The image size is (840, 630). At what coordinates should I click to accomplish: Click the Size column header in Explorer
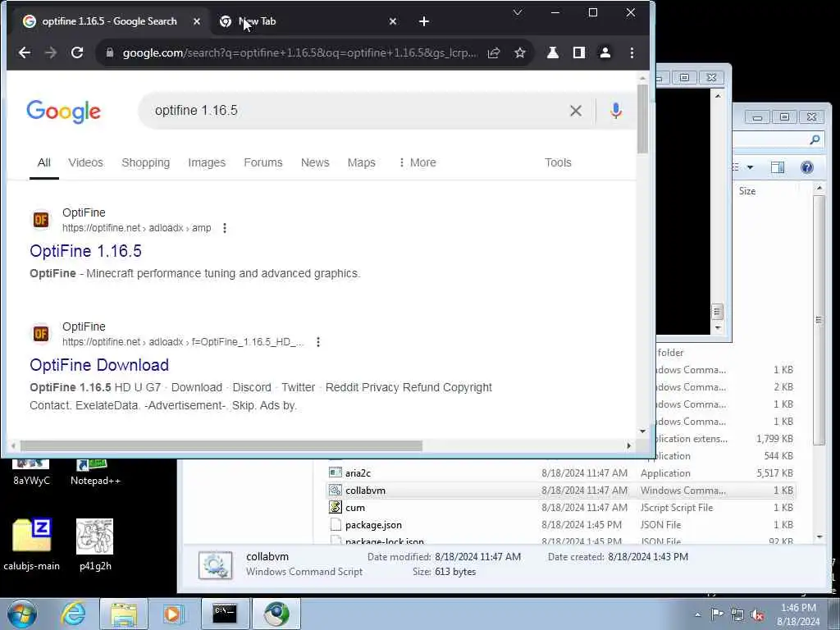[x=746, y=190]
